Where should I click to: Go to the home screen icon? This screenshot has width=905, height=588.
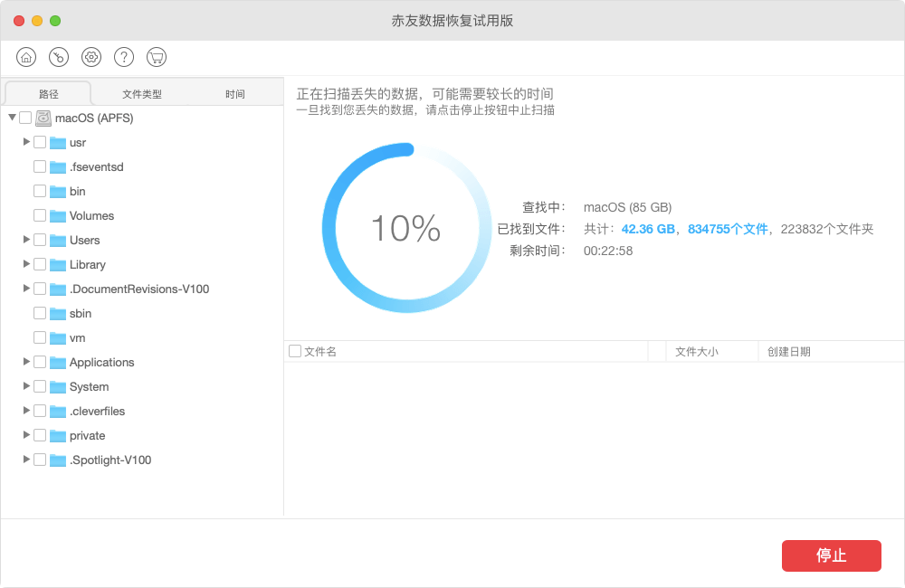(x=26, y=57)
